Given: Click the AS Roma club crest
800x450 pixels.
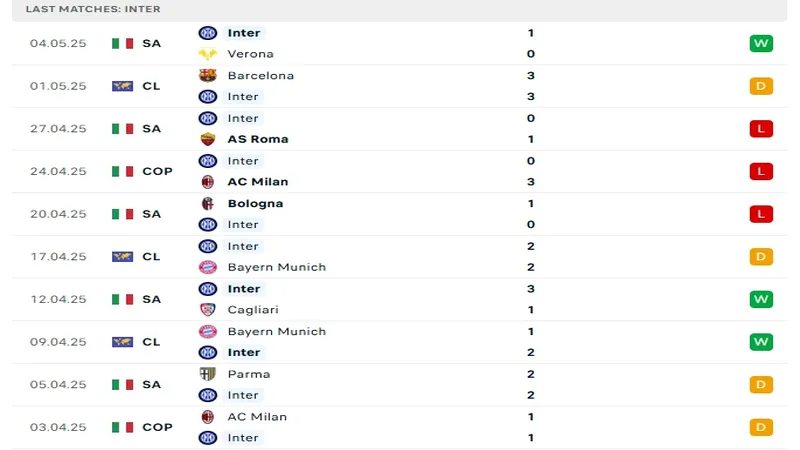Looking at the screenshot, I should 207,139.
